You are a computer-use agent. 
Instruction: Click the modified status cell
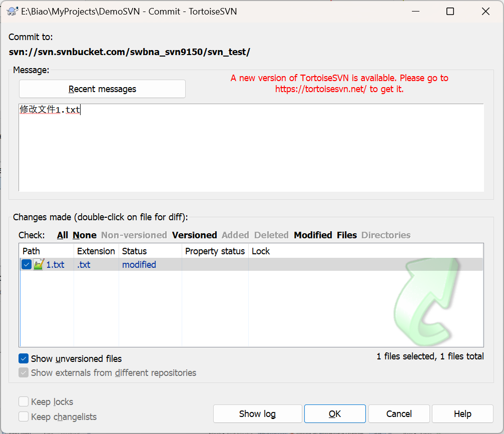139,265
